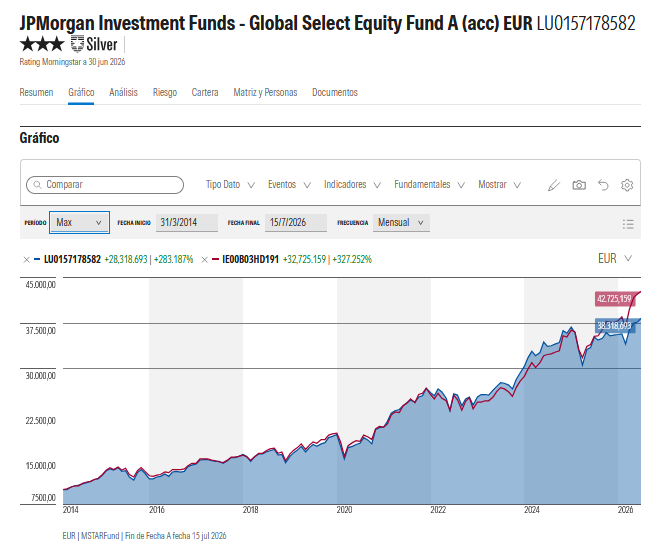655x553 pixels.
Task: Click the red IE00B03HD191 legend color dash
Action: coord(215,259)
